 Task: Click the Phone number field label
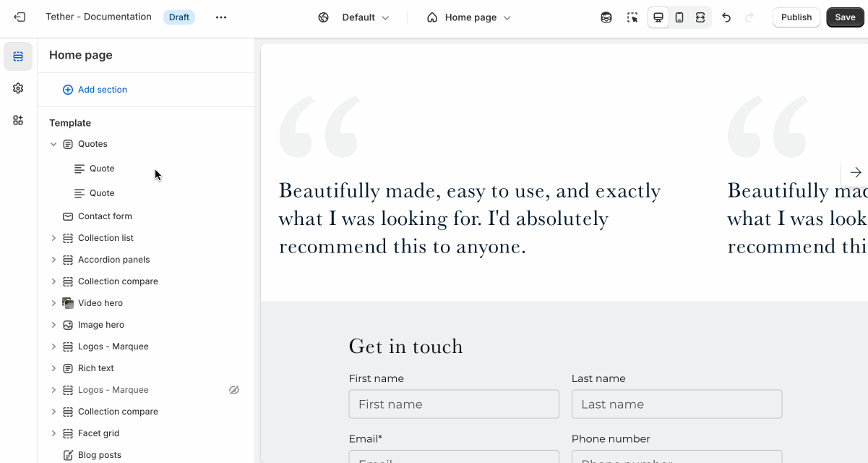(x=611, y=439)
